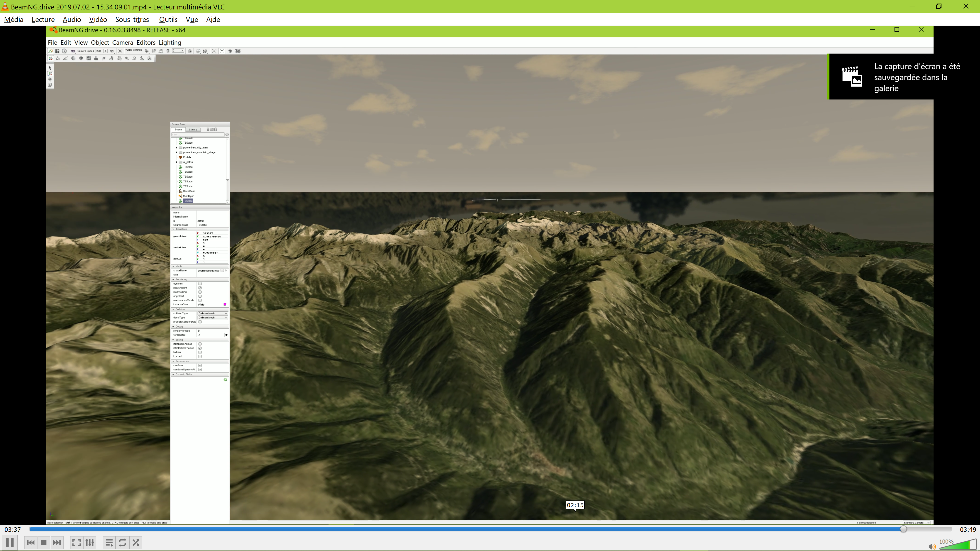Open the Mesh Road Editor icon
The image size is (980, 551).
(x=112, y=59)
